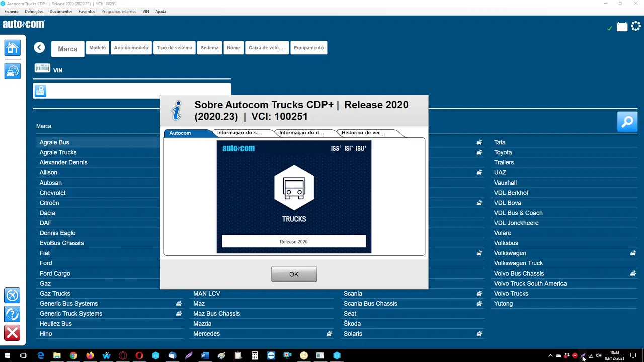Image resolution: width=644 pixels, height=362 pixels.
Task: Click the red X exit icon
Action: [13, 333]
